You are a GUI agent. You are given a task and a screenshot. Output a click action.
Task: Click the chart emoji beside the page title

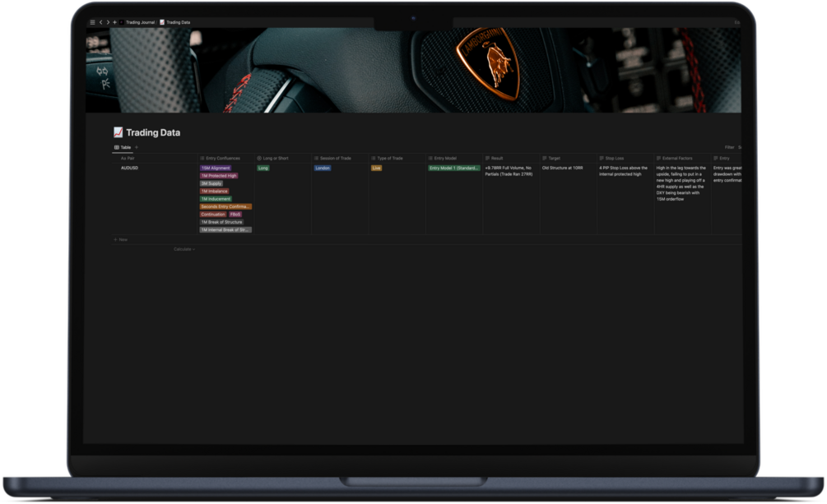tap(118, 132)
